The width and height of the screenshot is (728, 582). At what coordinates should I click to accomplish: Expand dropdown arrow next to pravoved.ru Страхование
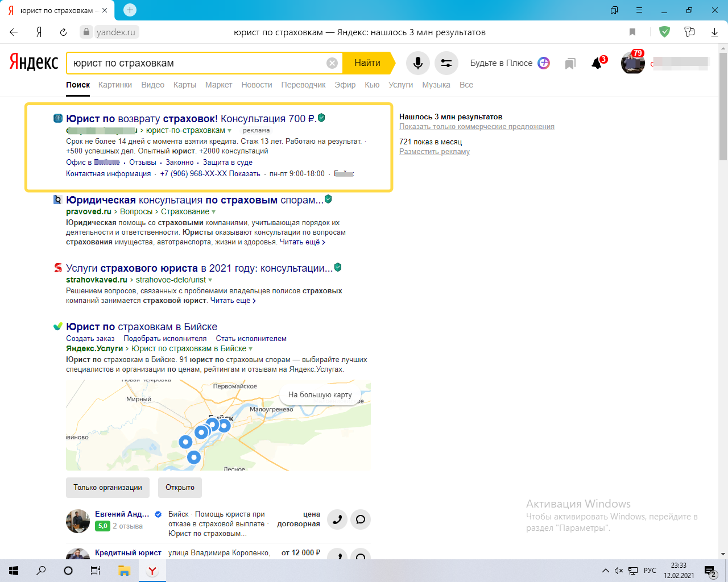pos(214,212)
